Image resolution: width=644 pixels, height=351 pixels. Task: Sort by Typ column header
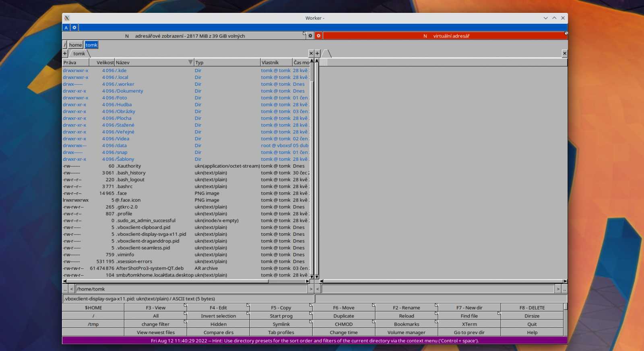(227, 62)
